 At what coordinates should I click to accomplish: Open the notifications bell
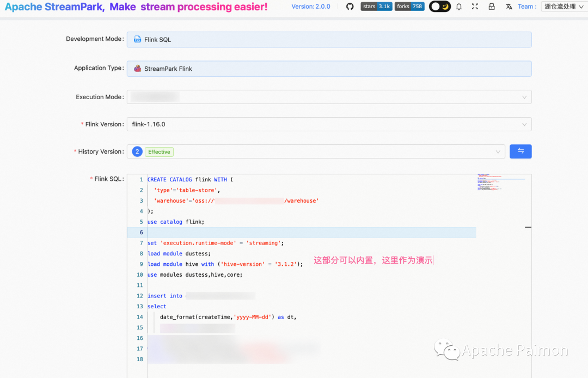458,7
